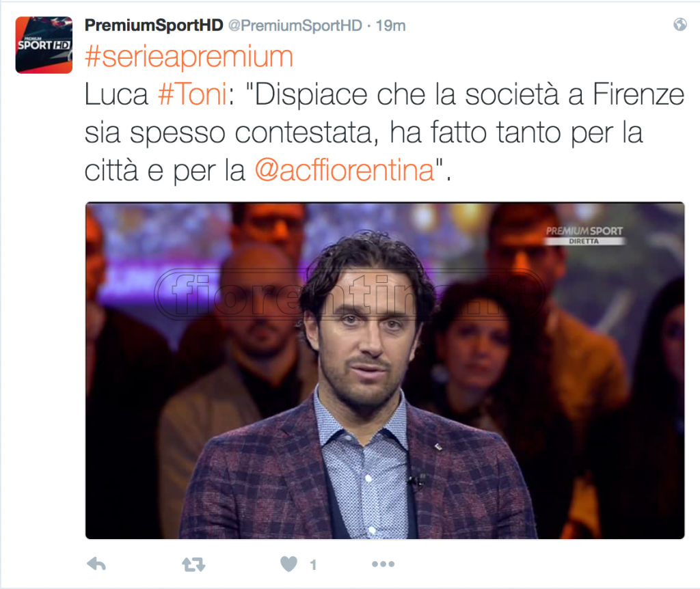Click the Premium Sport Diretta logo in photo
Viewport: 700px width, 589px height.
coord(584,235)
